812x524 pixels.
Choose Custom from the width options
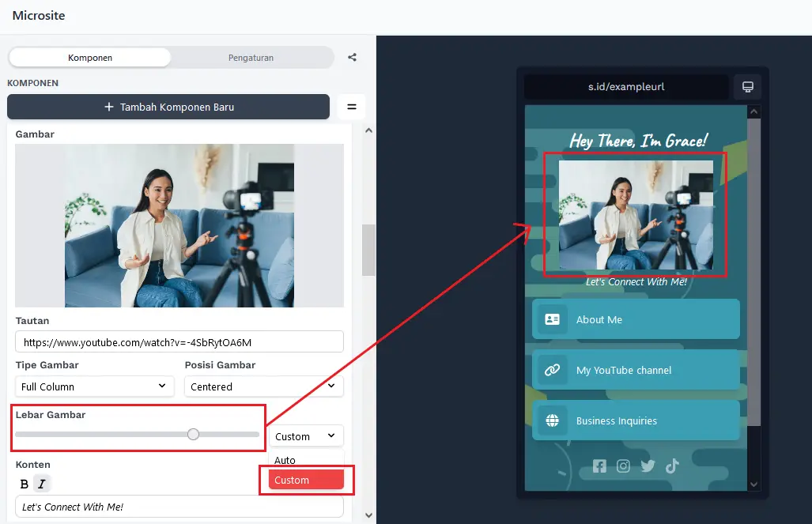pos(305,480)
